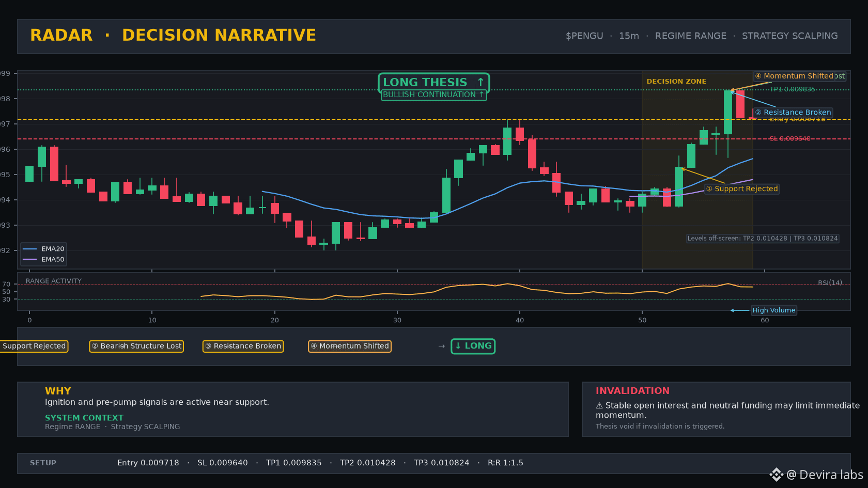Select the Resistance Broken chart annotation
The image size is (868, 488).
[793, 113]
